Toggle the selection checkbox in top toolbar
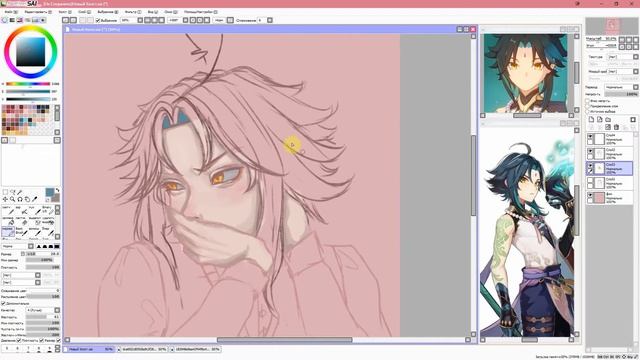The width and height of the screenshot is (640, 360). coord(98,20)
